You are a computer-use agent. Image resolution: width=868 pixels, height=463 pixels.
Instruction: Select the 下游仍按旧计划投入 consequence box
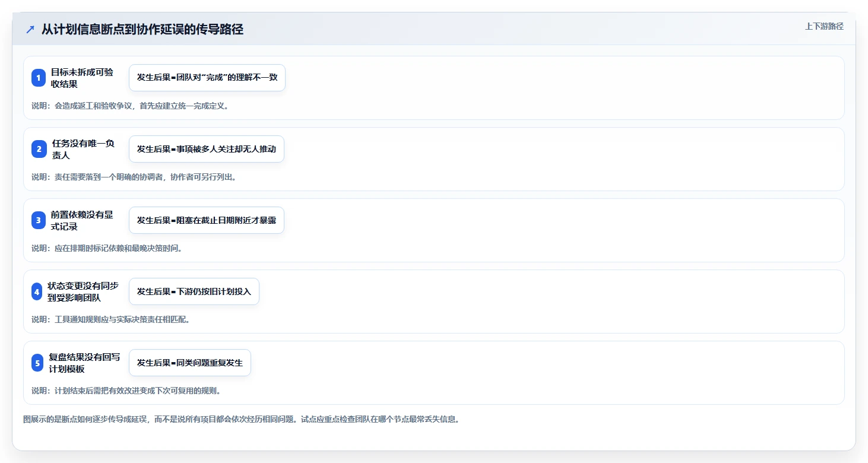pos(194,291)
